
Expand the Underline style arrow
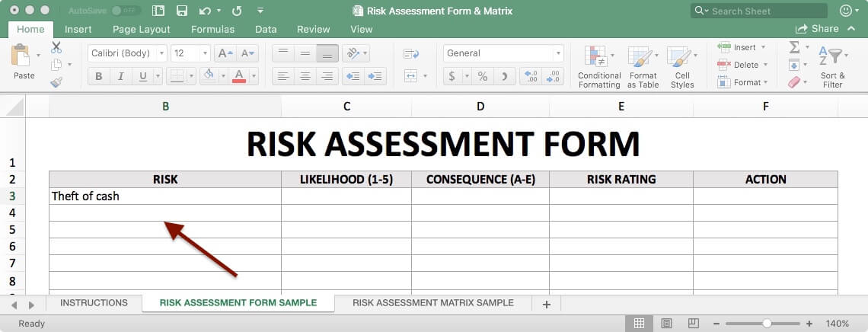coord(158,76)
